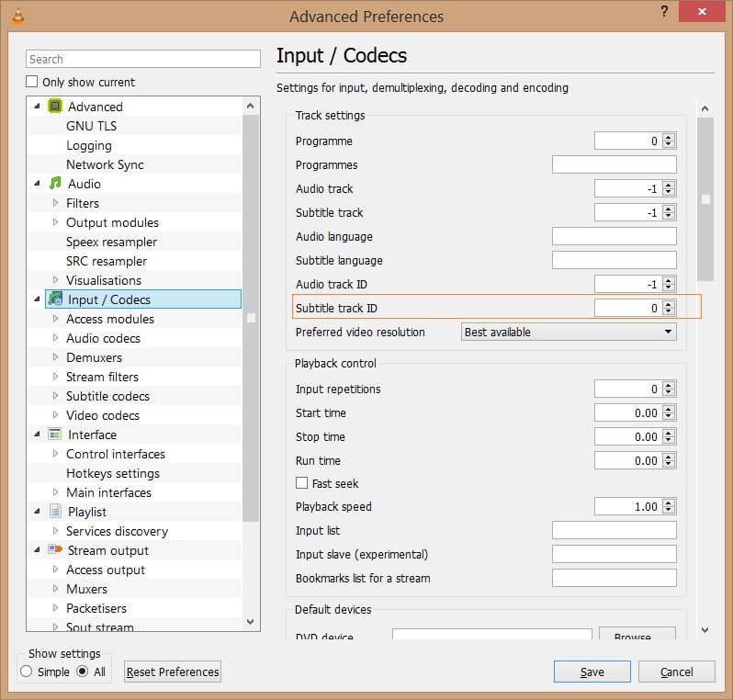Expand the Output modules tree node
733x700 pixels.
point(56,222)
